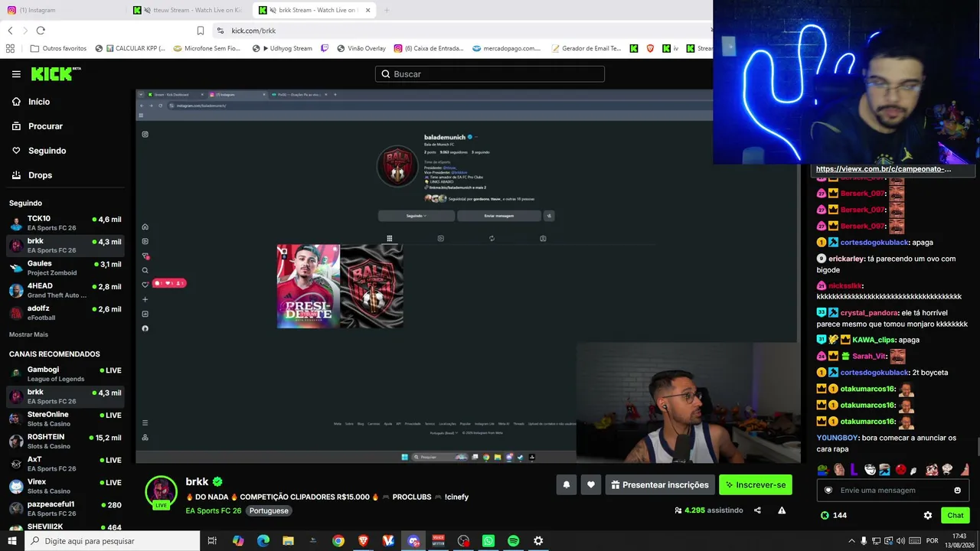The height and width of the screenshot is (551, 980).
Task: Open Spotify from the taskbar
Action: point(514,541)
